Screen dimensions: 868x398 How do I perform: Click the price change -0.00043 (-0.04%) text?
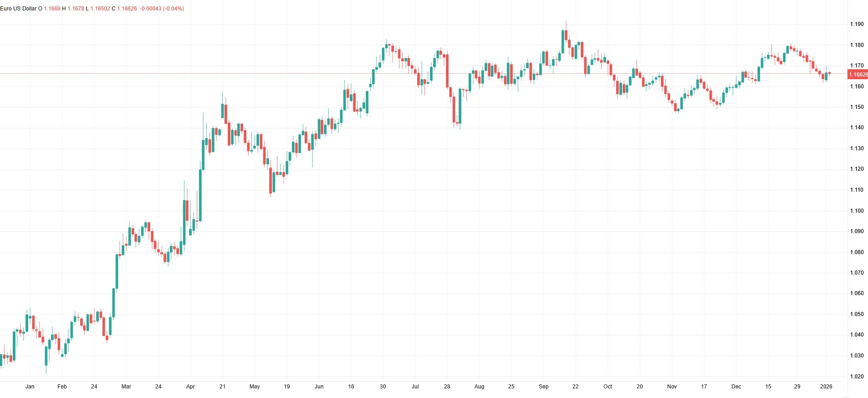pos(162,9)
